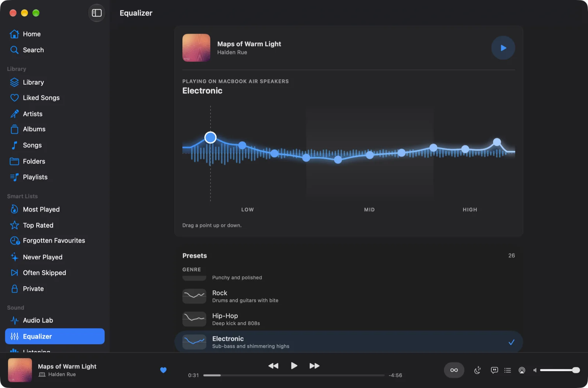Play Maps of Warm Light from the card
Image resolution: width=588 pixels, height=388 pixels.
pos(503,48)
